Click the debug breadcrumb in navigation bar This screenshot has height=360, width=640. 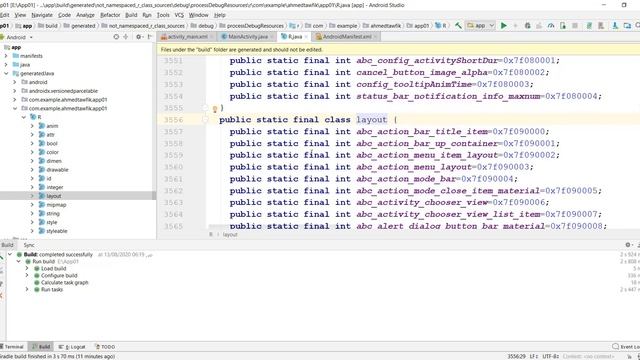pos(202,26)
